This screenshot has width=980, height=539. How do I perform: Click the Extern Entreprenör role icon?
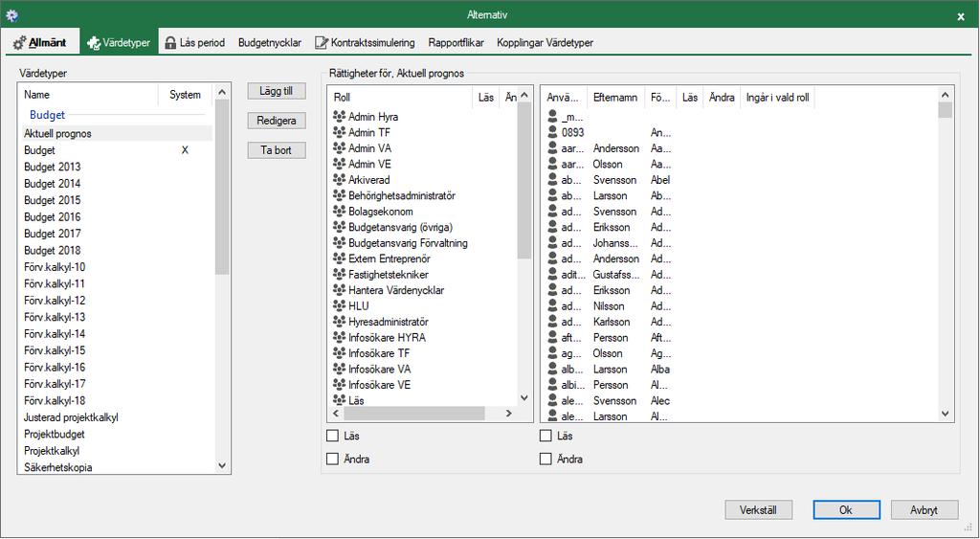pos(340,258)
